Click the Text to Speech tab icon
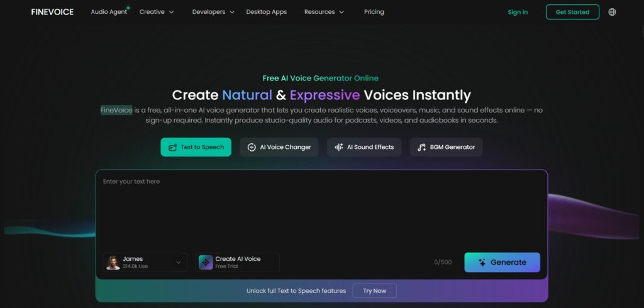Viewport: 644px width, 308px height. [172, 147]
